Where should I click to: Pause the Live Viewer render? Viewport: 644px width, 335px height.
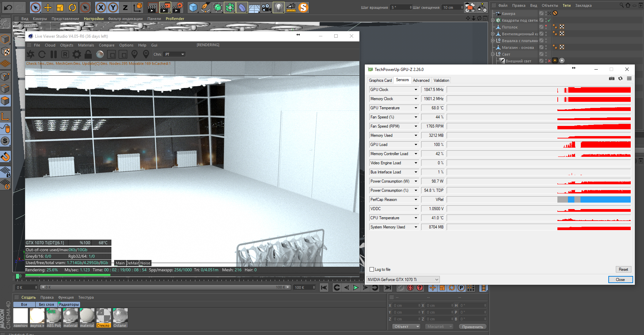(54, 54)
